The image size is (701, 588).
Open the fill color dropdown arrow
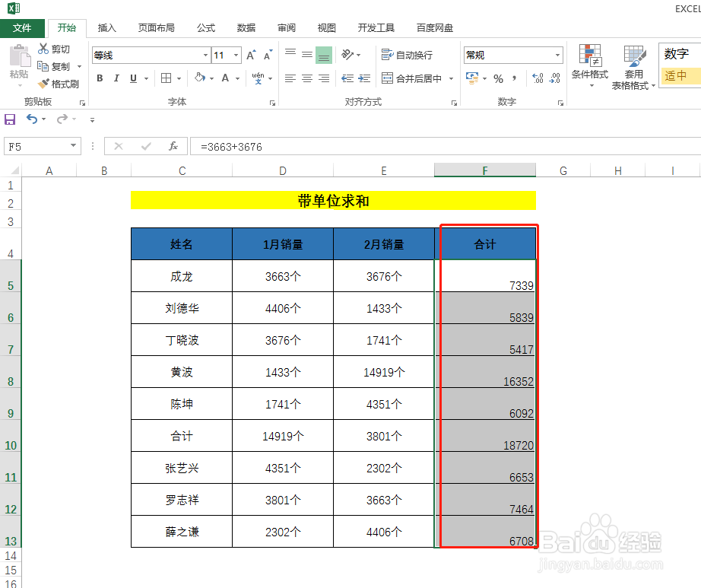pos(211,78)
